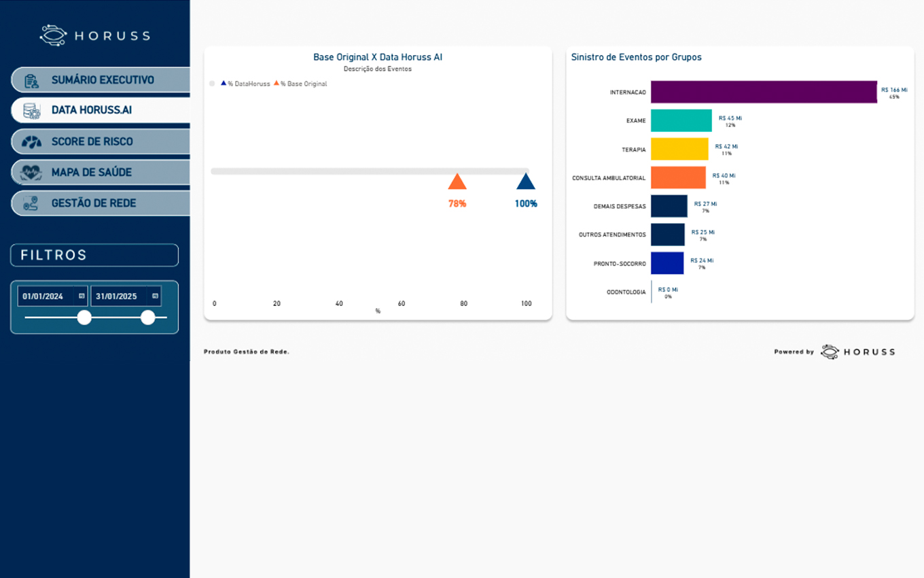Open the start date calendar picker
This screenshot has height=578, width=924.
point(82,296)
